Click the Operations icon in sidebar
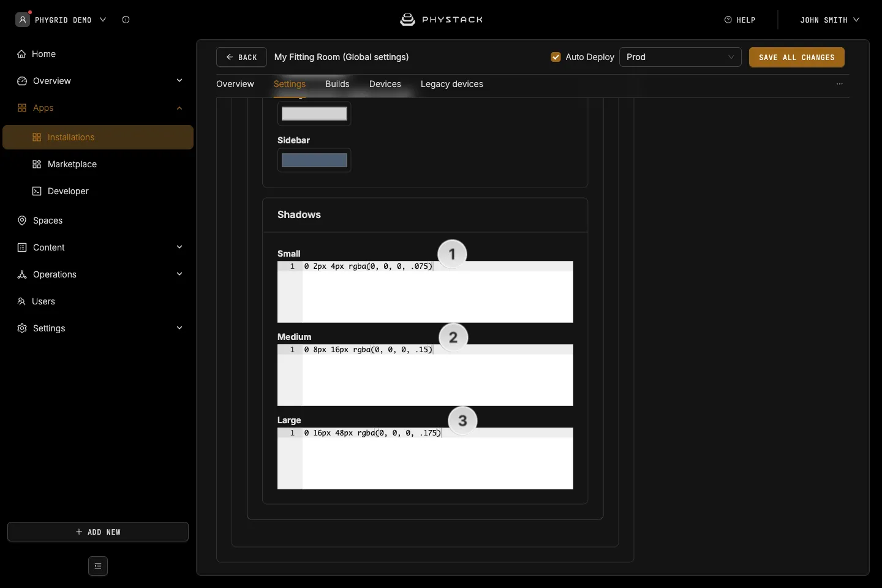The image size is (882, 588). click(x=22, y=274)
